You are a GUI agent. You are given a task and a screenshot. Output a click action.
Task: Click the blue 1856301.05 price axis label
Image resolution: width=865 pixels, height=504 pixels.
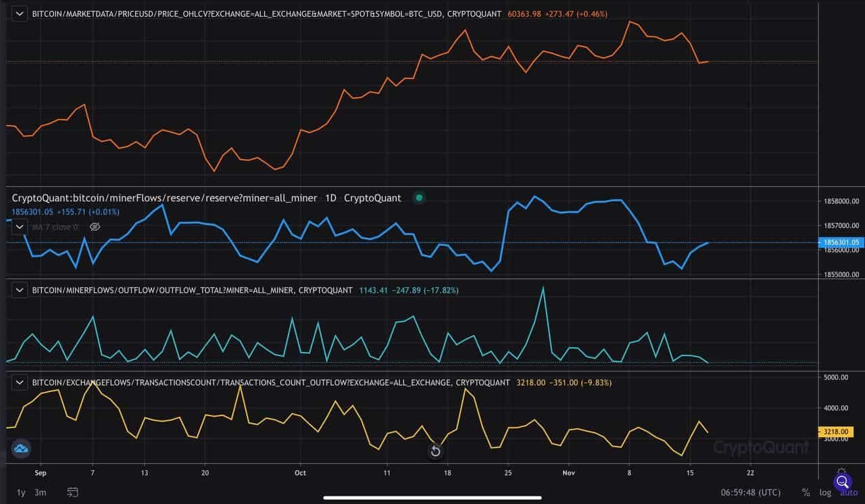point(841,242)
